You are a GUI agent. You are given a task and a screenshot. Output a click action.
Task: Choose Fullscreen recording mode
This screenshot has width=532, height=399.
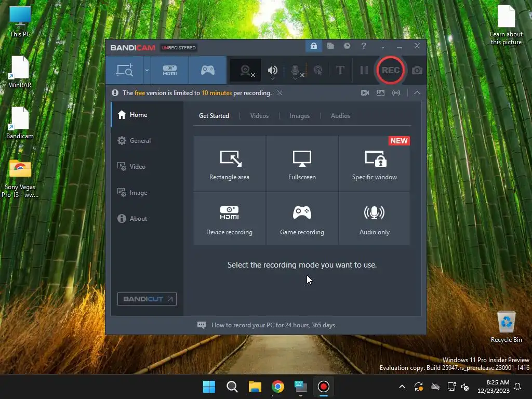(302, 163)
